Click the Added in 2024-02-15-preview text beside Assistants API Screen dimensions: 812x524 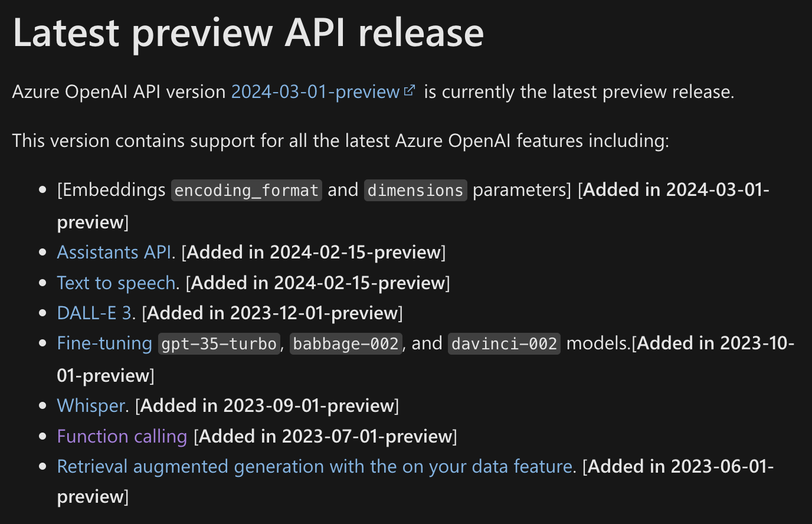click(x=314, y=253)
